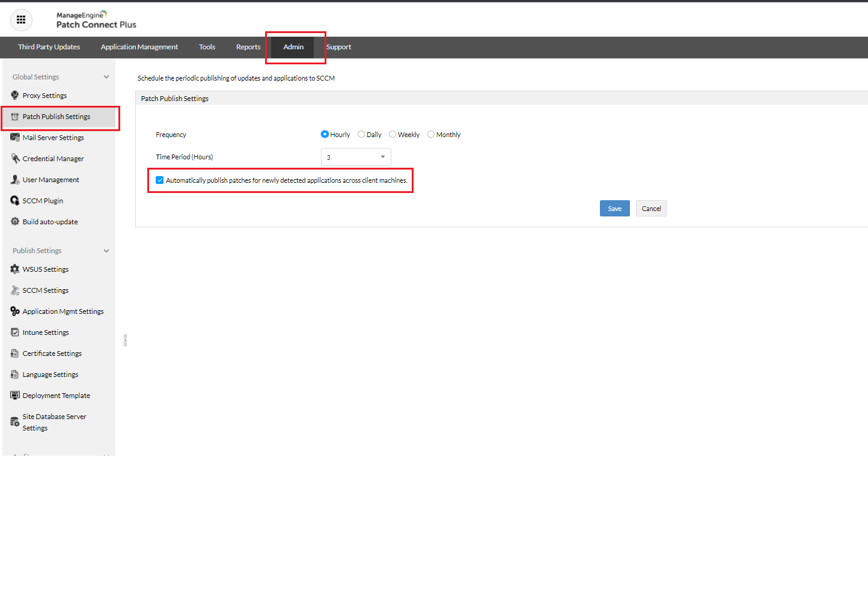The image size is (868, 594).
Task: Go to the Reports tab
Action: tap(248, 47)
